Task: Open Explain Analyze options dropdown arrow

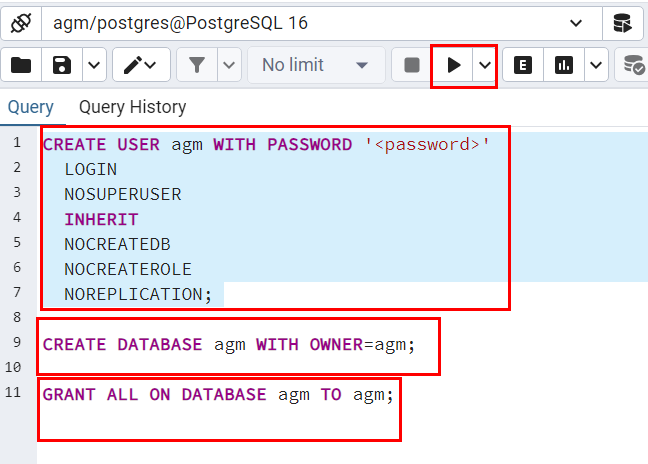Action: coord(596,65)
